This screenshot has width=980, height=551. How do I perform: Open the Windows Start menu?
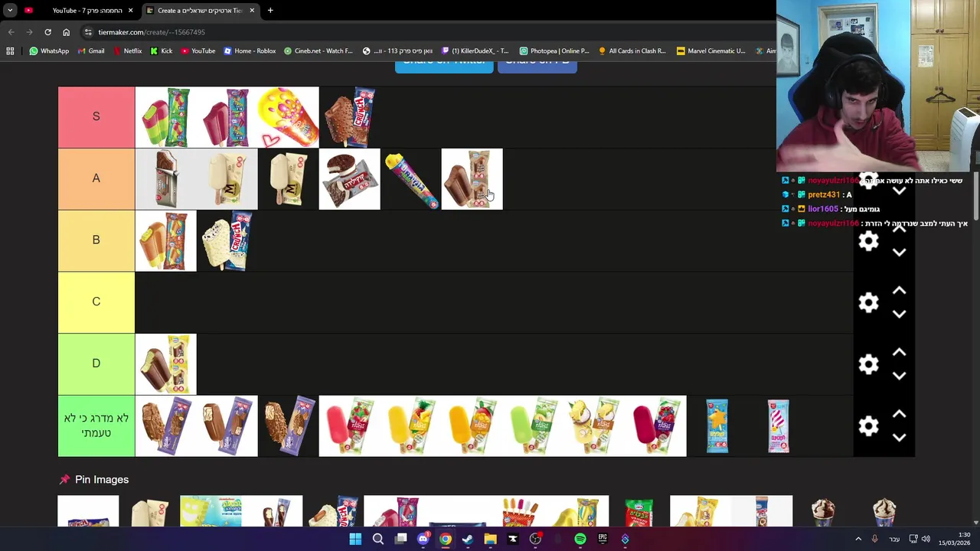(x=355, y=540)
